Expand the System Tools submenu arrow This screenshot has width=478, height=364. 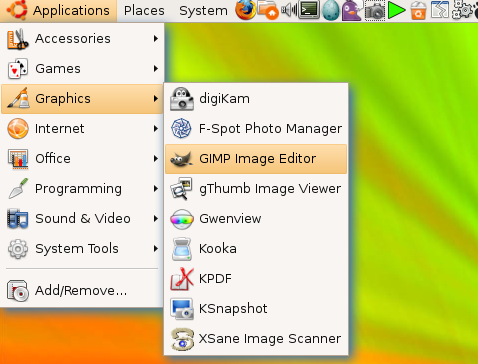click(x=156, y=249)
